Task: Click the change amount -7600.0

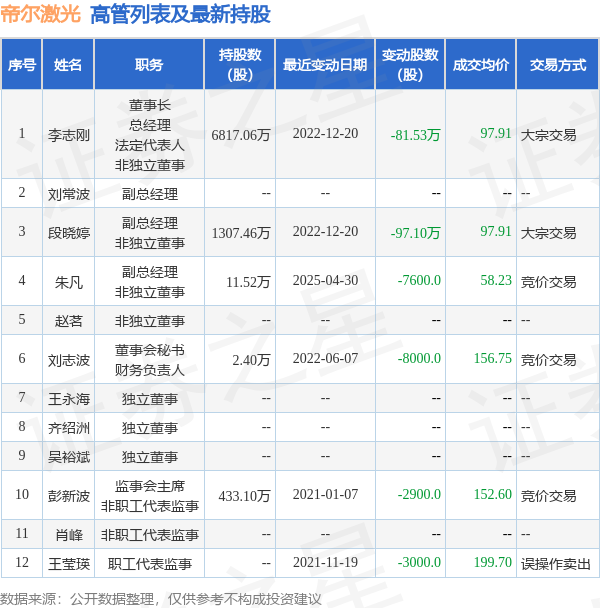Action: 419,280
